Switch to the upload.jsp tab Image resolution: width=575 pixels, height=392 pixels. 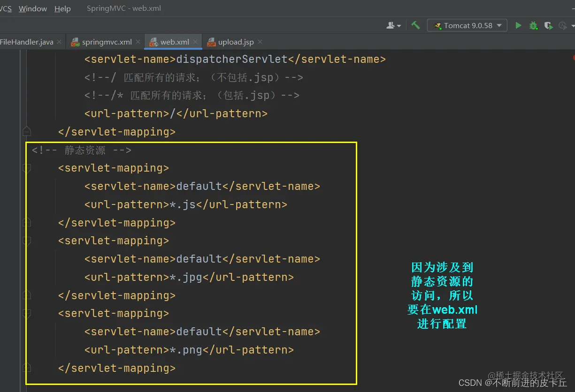click(236, 42)
